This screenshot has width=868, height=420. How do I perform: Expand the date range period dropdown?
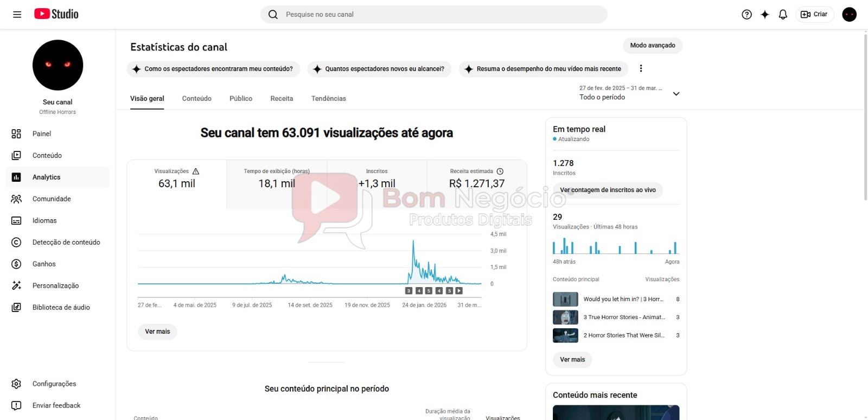coord(676,94)
